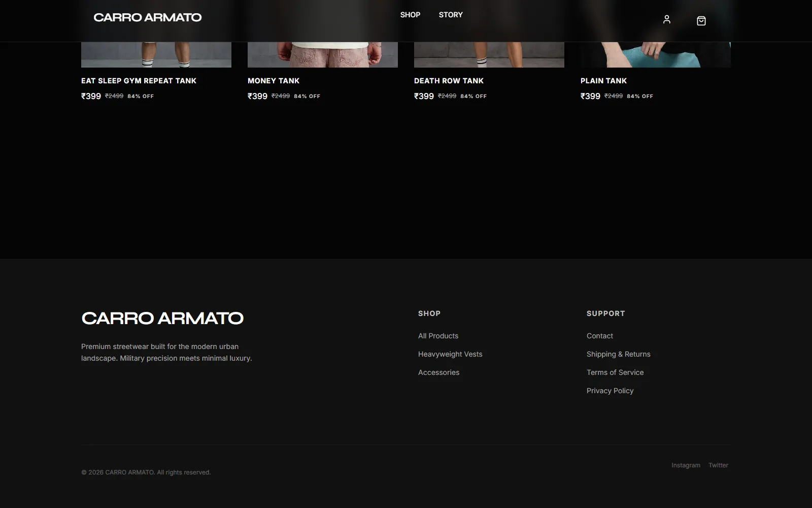
Task: Visit the Instagram footer link
Action: [x=686, y=465]
